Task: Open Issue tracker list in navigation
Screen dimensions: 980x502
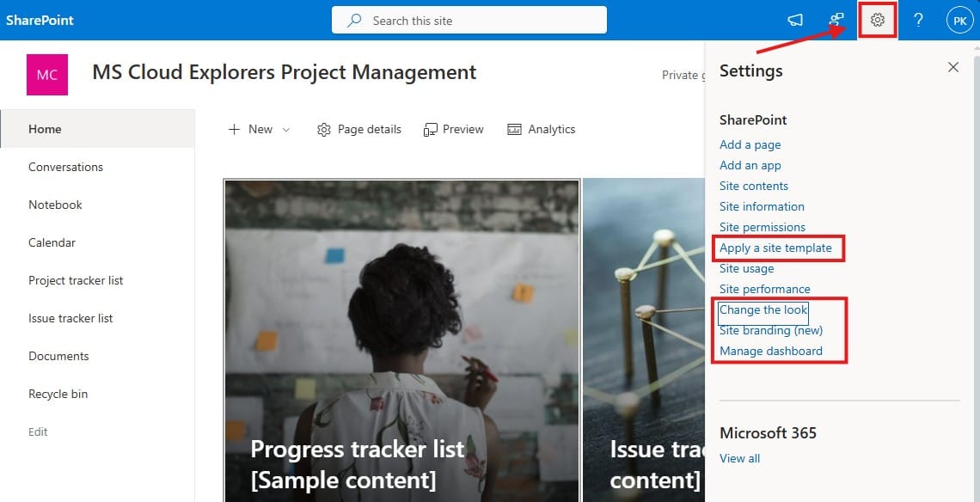Action: coord(70,318)
